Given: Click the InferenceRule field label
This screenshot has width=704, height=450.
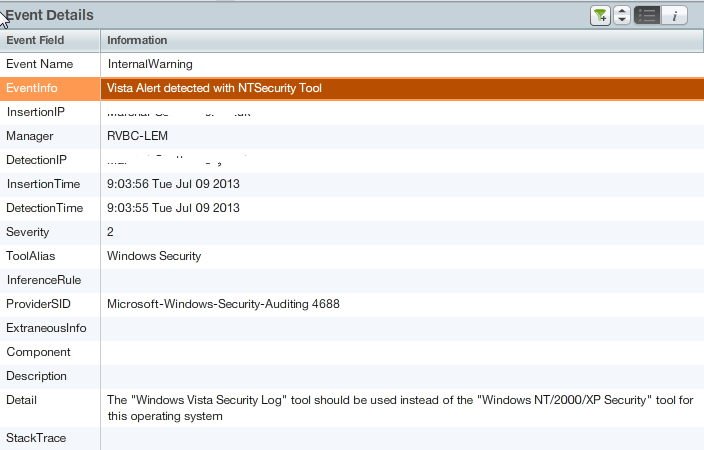Looking at the screenshot, I should tap(43, 280).
